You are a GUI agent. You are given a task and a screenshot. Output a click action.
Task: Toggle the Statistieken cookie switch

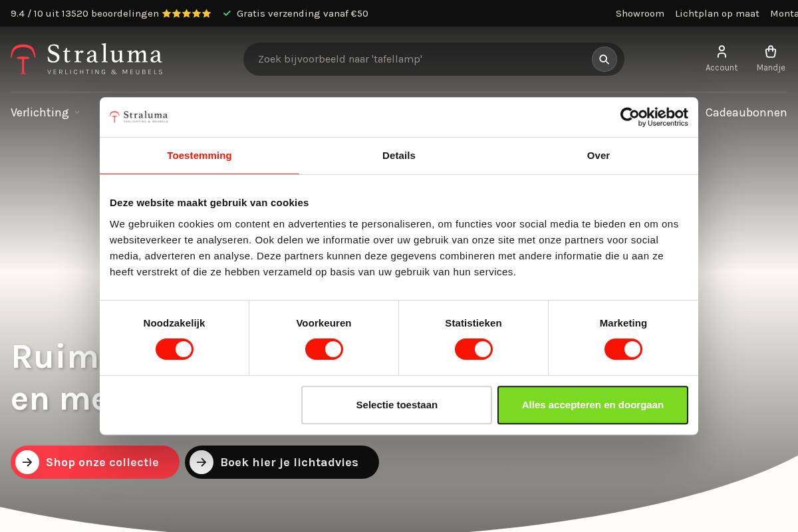(x=473, y=349)
